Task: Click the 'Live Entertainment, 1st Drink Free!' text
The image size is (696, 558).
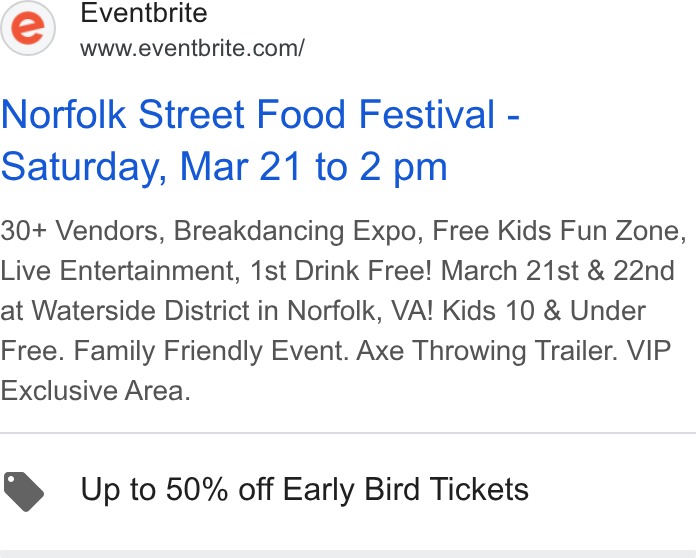Action: (216, 271)
